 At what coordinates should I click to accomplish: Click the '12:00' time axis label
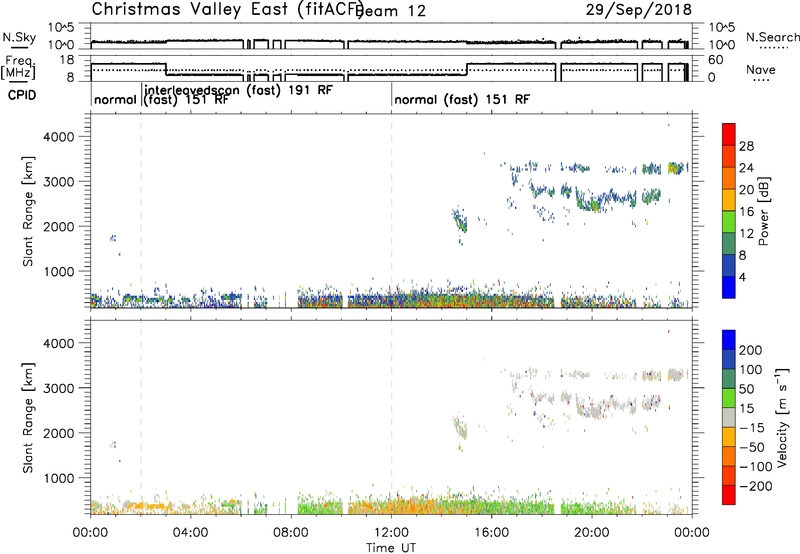(391, 533)
